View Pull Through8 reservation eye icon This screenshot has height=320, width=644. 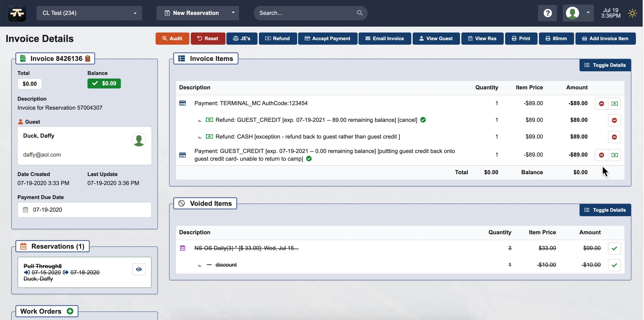click(x=139, y=269)
